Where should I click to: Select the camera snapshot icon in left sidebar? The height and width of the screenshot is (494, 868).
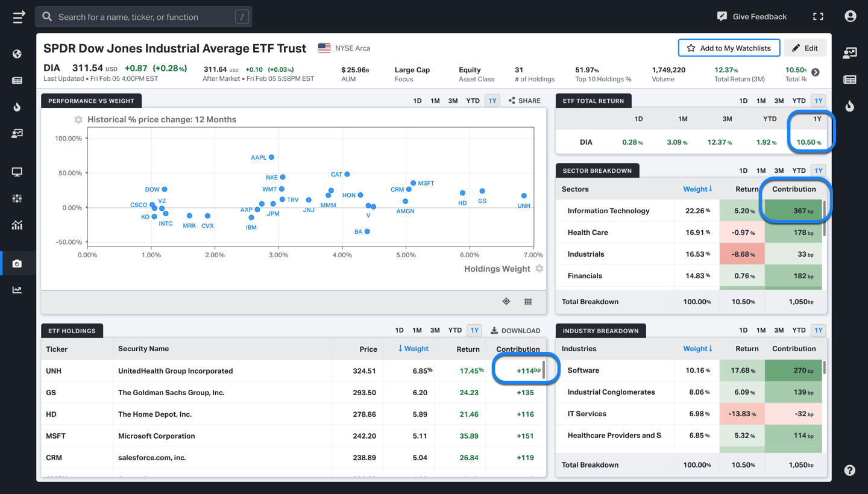17,264
